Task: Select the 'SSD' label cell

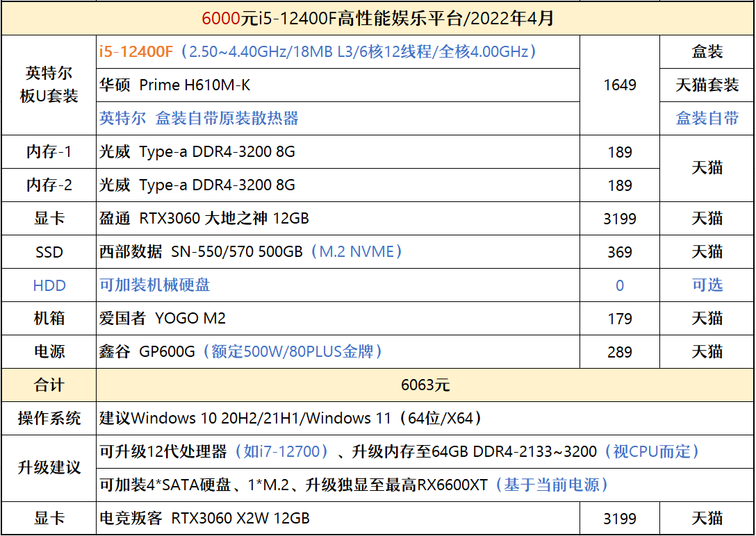Action: coord(49,252)
